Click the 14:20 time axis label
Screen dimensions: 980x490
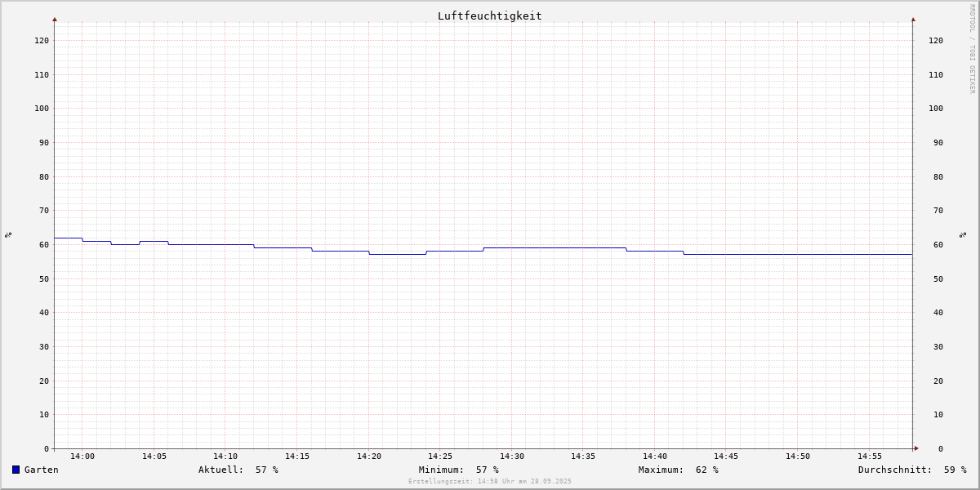[369, 457]
